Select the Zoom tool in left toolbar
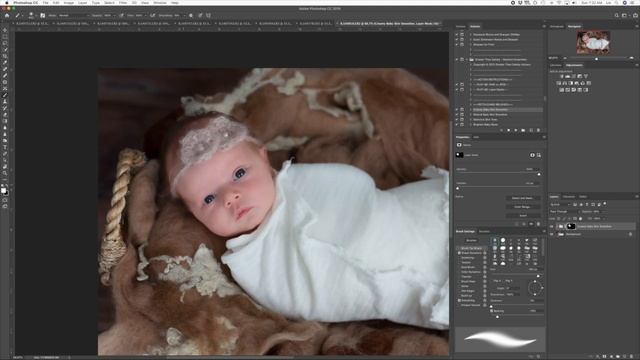Viewport: 640px width, 360px height. point(5,173)
